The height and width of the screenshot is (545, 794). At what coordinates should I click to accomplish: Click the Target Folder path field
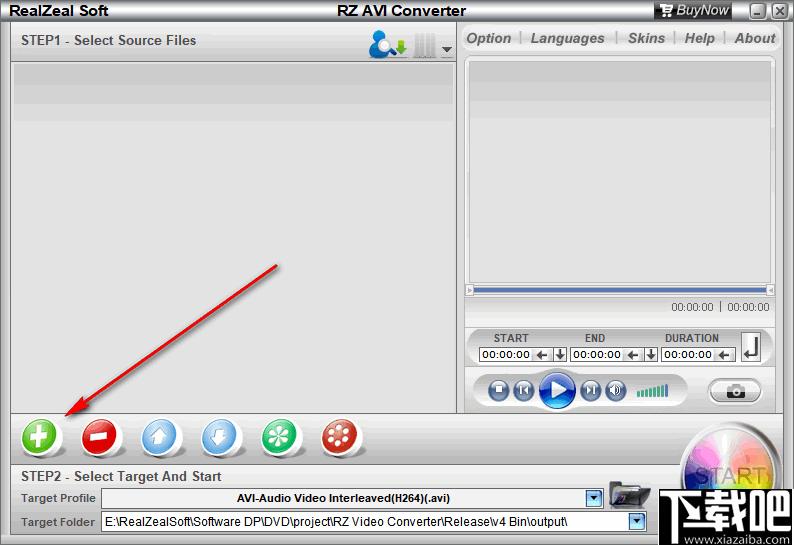(365, 521)
